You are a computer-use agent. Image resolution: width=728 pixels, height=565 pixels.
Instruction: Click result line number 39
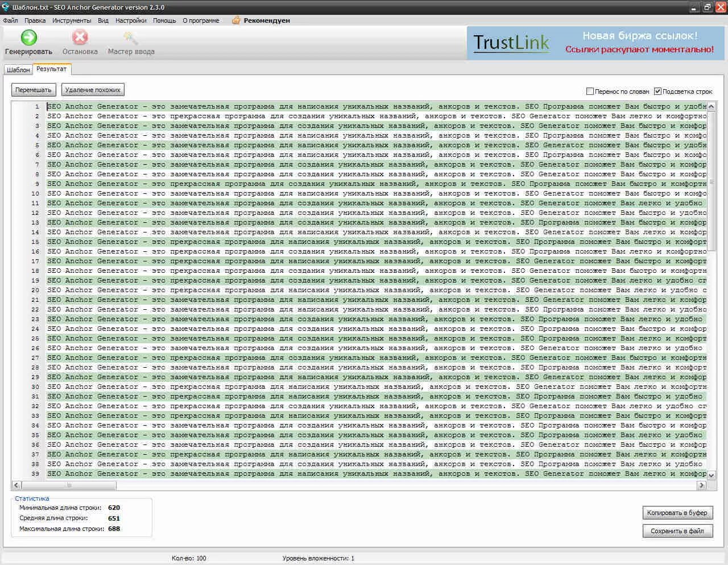[x=35, y=473]
